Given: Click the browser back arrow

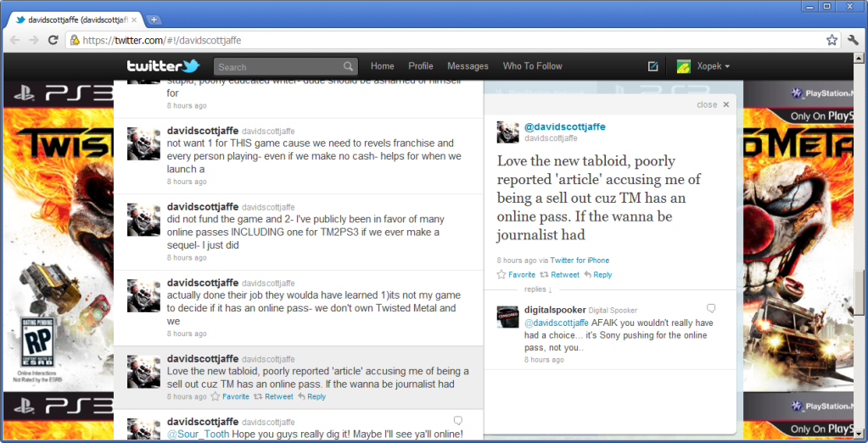Looking at the screenshot, I should click(15, 40).
